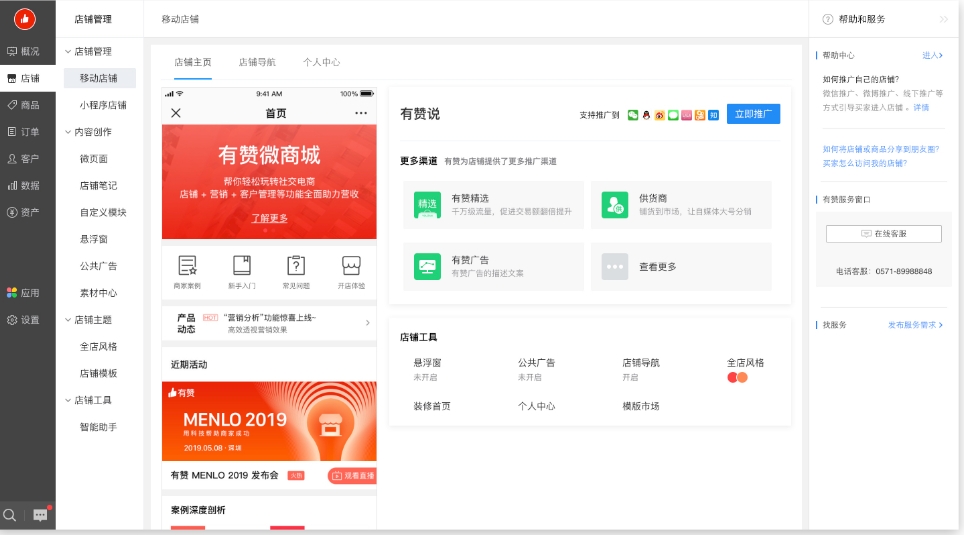Select 移动店铺 in the submenu

100,78
